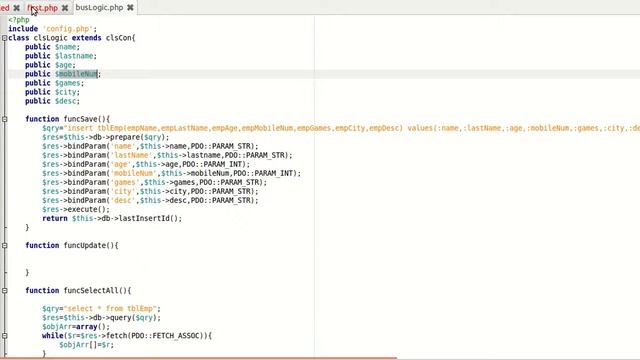Click the bindParam 'mobileNum' line
640x360 pixels.
(171, 173)
